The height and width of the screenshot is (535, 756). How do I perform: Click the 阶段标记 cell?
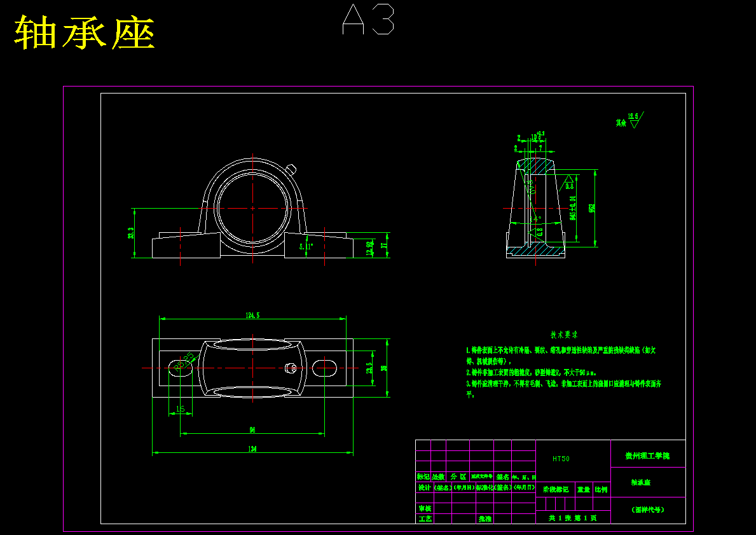click(556, 490)
